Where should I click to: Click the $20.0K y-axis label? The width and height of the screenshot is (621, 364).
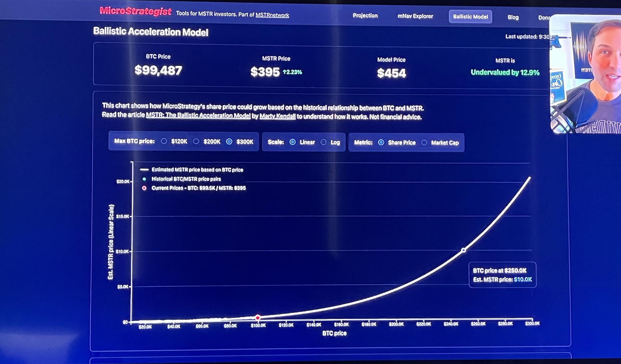click(x=123, y=181)
